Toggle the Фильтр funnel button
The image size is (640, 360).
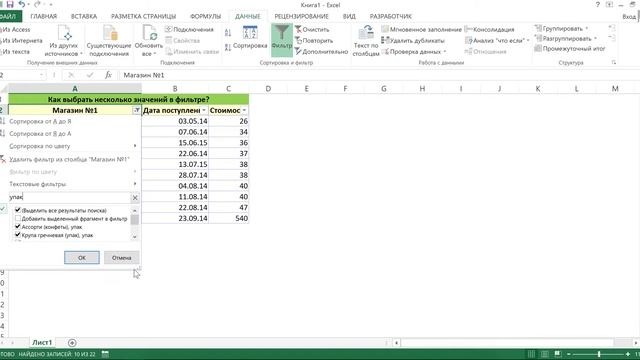point(282,40)
